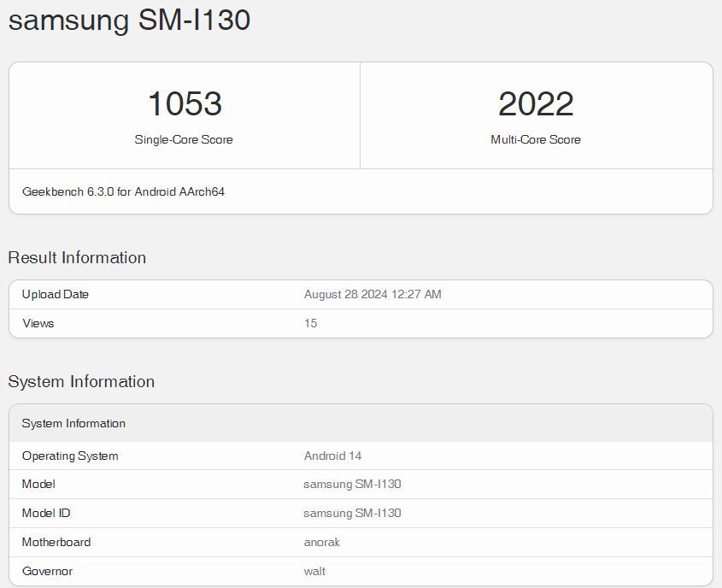Click the walt governor value
Viewport: 722px width, 588px height.
click(x=314, y=571)
